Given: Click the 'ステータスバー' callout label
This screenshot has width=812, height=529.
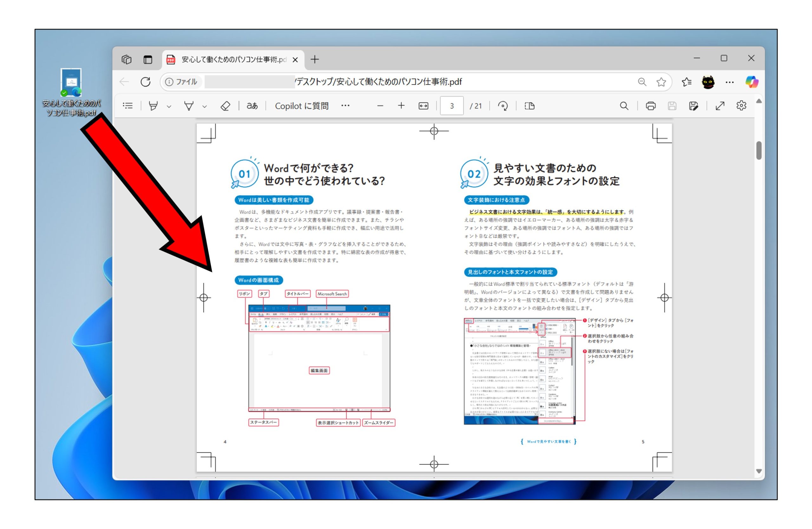Looking at the screenshot, I should pos(263,422).
